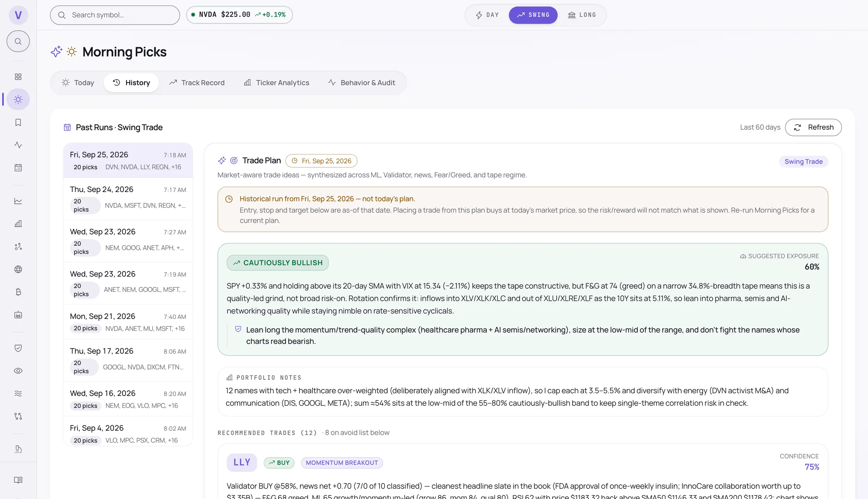Click the CAUTIOUSLY BULLISH badge
868x499 pixels.
coord(278,263)
